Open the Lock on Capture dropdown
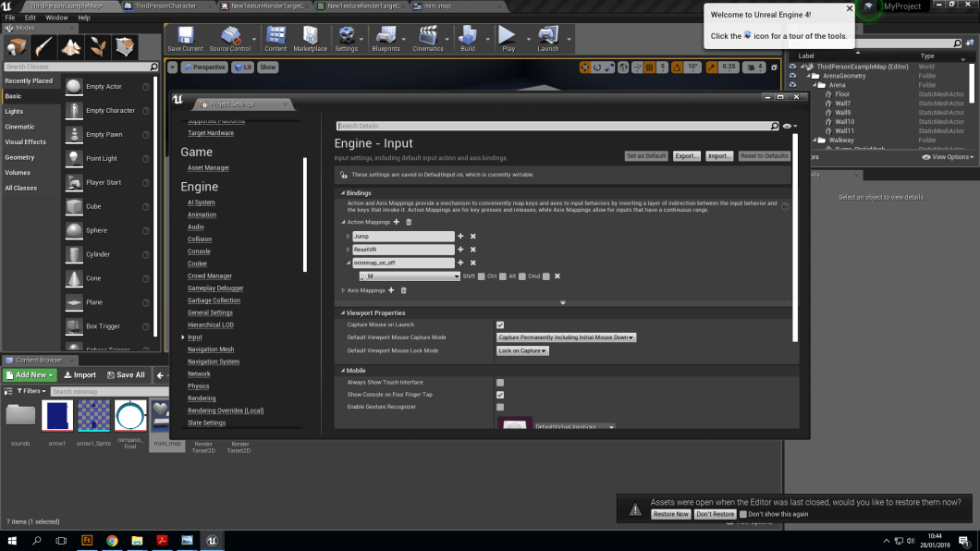The width and height of the screenshot is (980, 551). click(x=522, y=351)
